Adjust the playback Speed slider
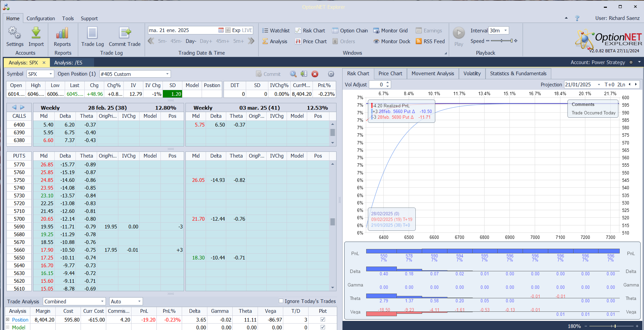 click(x=502, y=41)
